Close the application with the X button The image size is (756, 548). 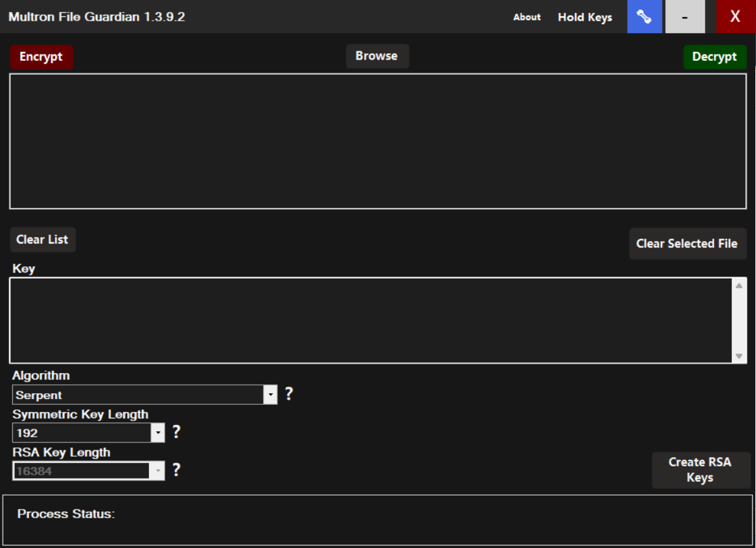[x=735, y=16]
